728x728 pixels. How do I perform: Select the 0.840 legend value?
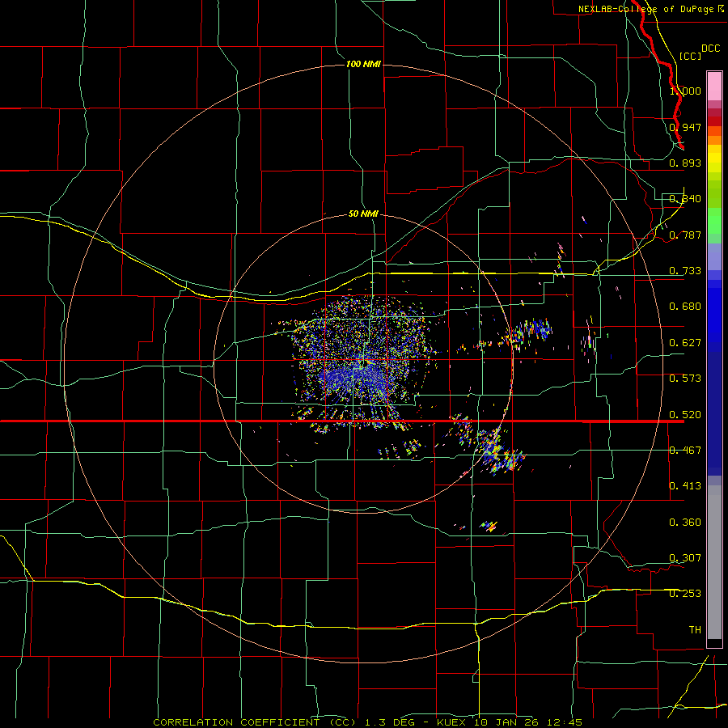tap(685, 199)
